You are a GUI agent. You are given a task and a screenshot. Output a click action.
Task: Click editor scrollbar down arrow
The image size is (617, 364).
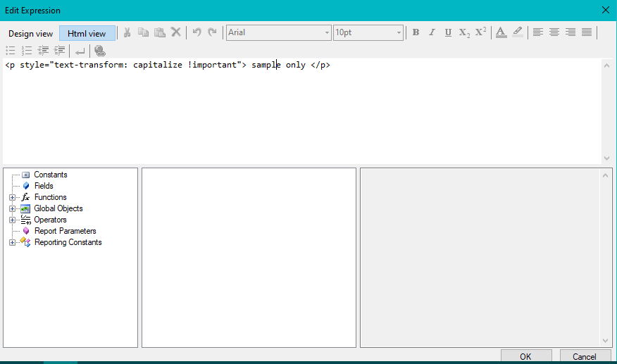(x=606, y=158)
